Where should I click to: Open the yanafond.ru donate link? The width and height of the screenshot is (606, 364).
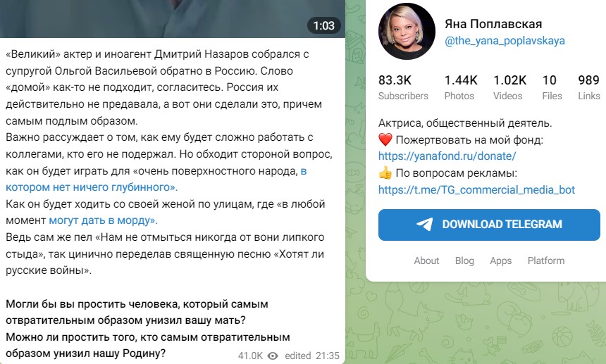coord(447,156)
